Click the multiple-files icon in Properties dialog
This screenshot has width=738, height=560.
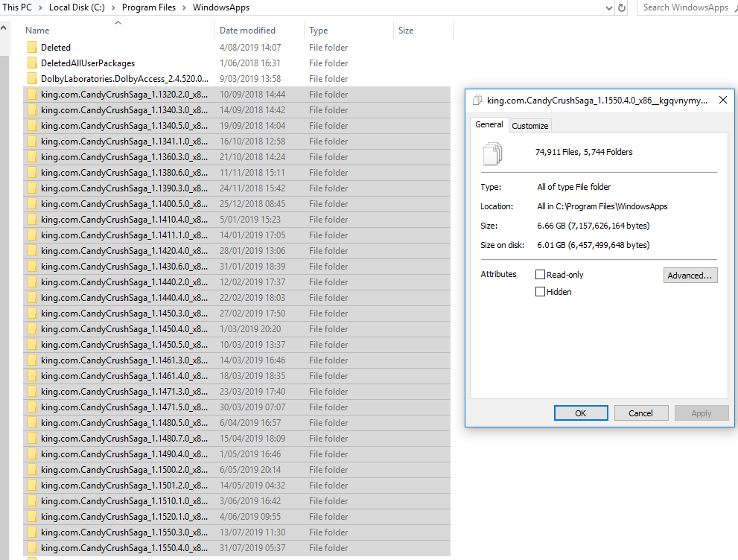pos(492,153)
